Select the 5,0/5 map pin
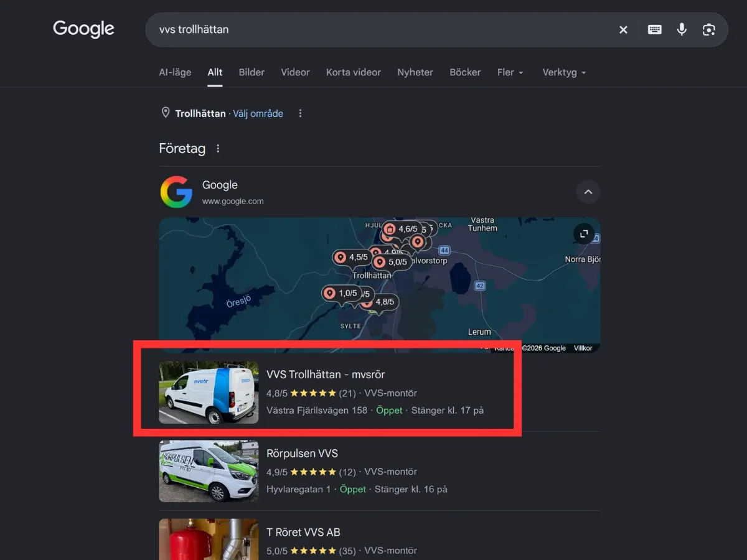Image resolution: width=747 pixels, height=560 pixels. point(391,262)
